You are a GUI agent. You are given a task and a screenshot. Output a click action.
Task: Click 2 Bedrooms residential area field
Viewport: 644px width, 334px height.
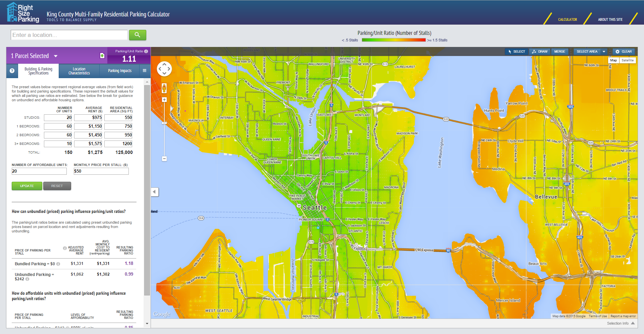point(118,135)
